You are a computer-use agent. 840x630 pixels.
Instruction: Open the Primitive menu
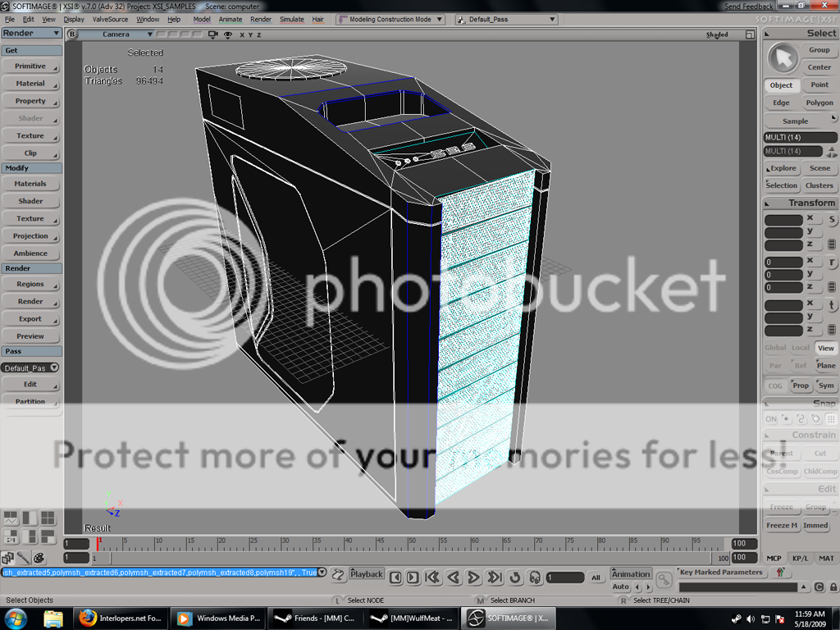(30, 66)
